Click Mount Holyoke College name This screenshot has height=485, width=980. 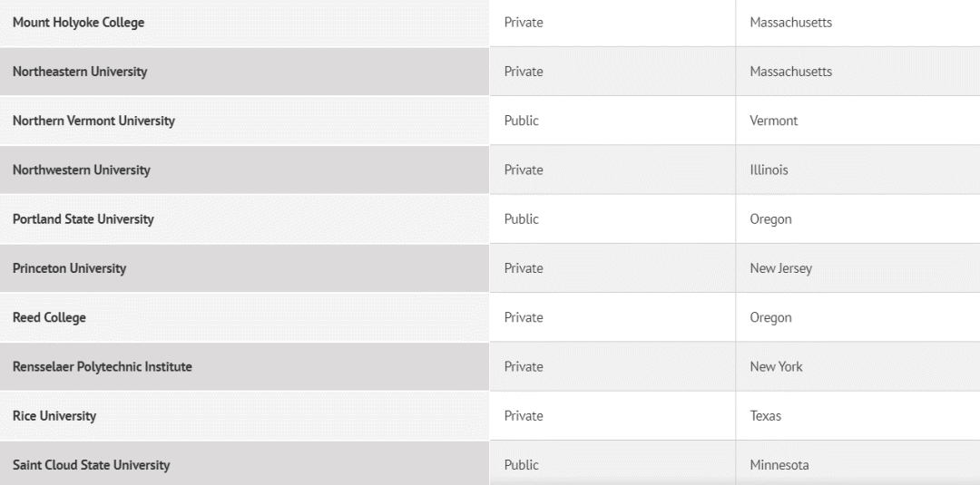coord(78,23)
